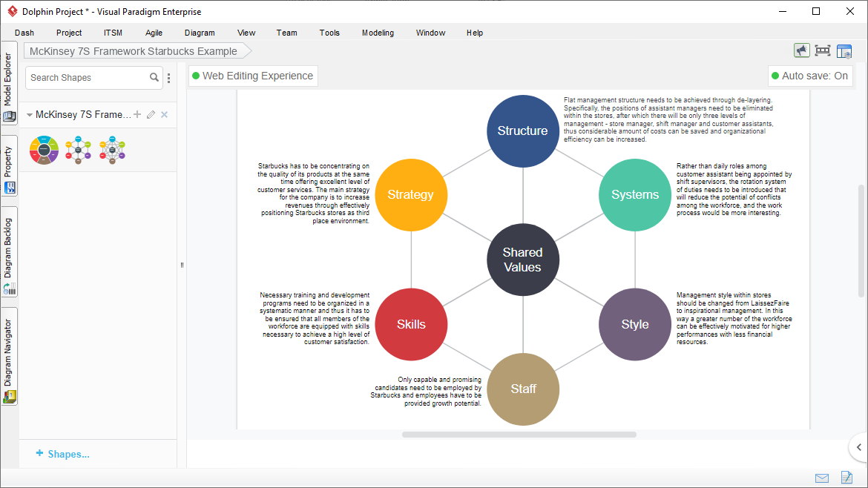Click the Diagram Backlog icon

(x=10, y=288)
